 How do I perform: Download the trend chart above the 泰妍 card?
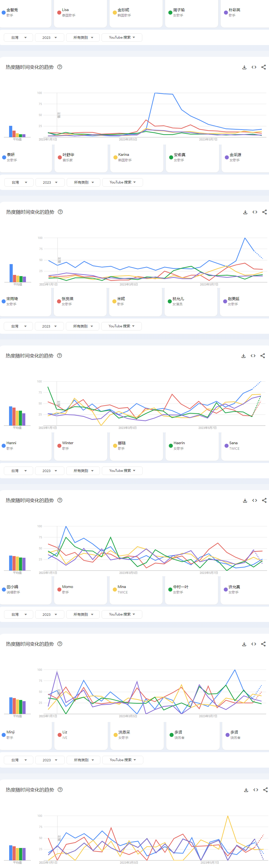244,67
